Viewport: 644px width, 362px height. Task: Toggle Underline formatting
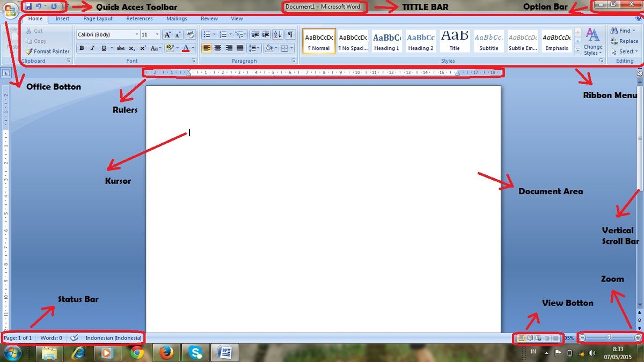[x=103, y=48]
